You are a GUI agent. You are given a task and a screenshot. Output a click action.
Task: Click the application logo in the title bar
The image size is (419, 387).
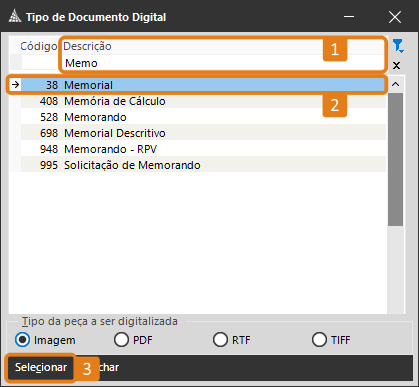[15, 16]
